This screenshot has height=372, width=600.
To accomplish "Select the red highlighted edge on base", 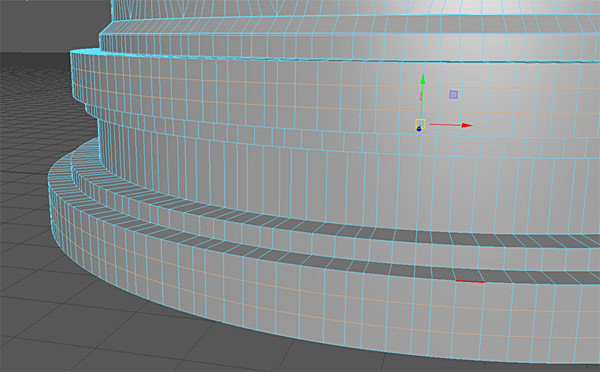I will pos(470,282).
